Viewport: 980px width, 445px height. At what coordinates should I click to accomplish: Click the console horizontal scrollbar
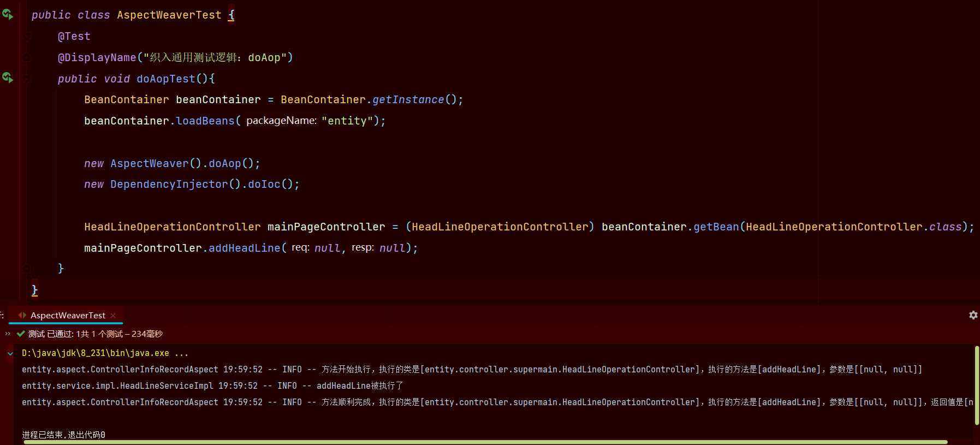point(486,442)
